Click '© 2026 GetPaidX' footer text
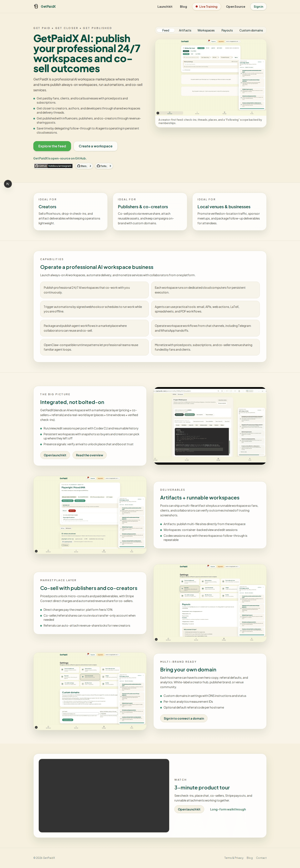 pyautogui.click(x=44, y=858)
